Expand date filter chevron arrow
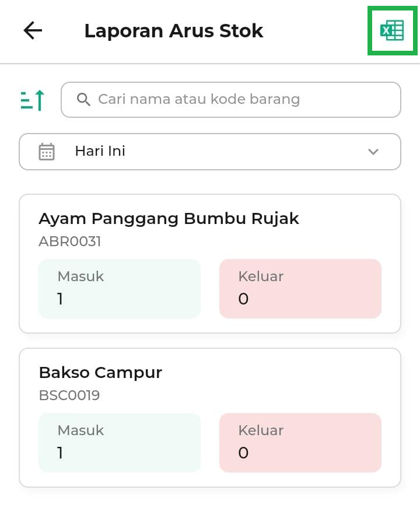Viewport: 420px width, 511px height. [373, 152]
